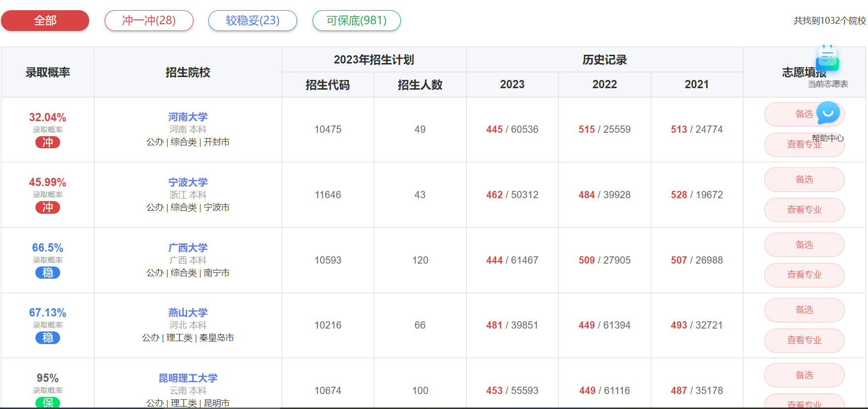Image resolution: width=868 pixels, height=409 pixels.
Task: Click the 招生人数 column header
Action: click(420, 85)
